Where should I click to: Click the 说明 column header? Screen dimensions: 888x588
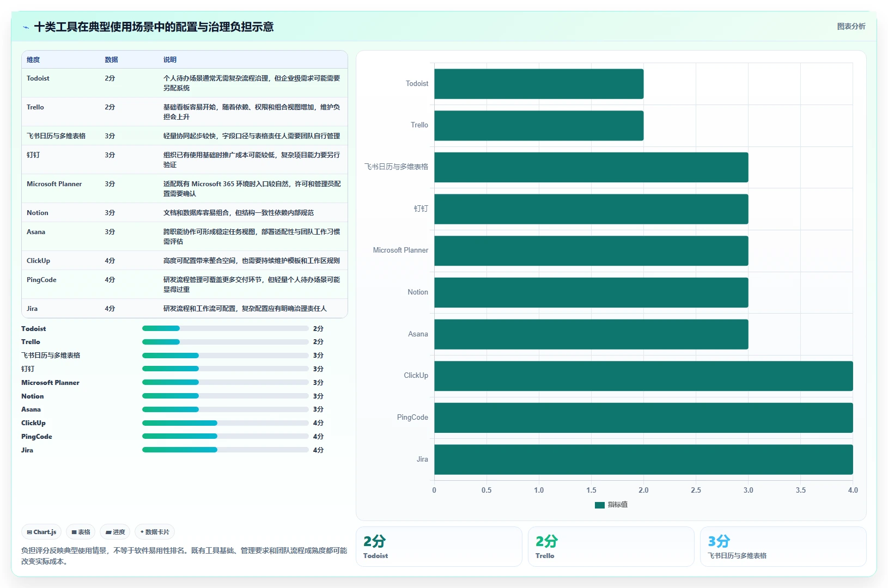coord(170,60)
